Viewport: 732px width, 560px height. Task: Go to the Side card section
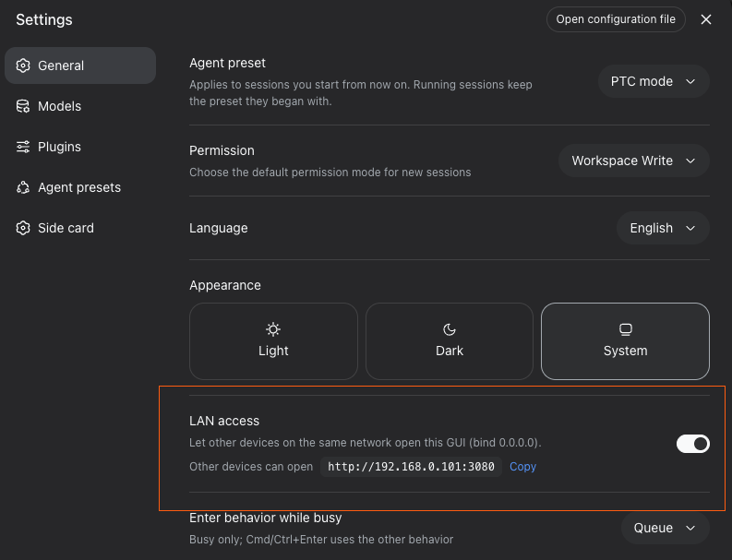(80, 228)
